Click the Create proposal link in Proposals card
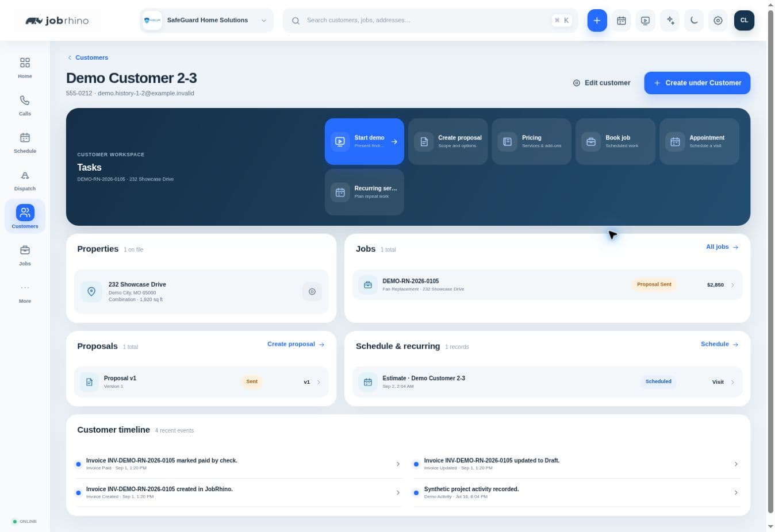The image size is (775, 532). tap(296, 344)
